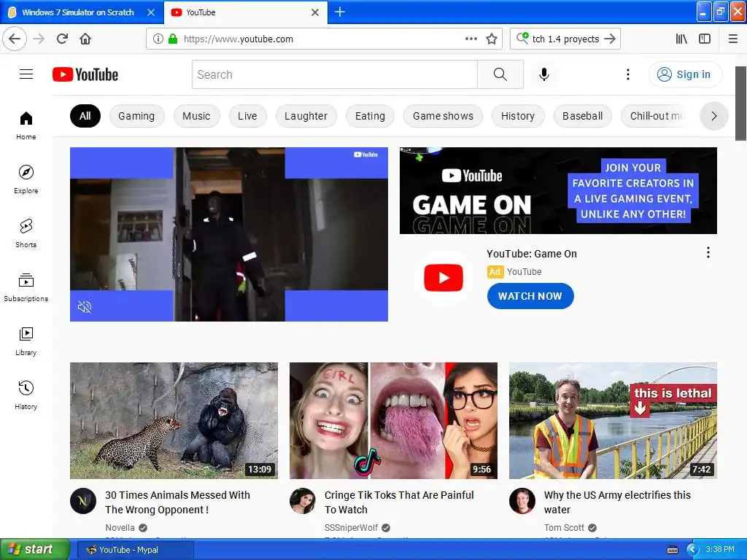
Task: Open History in YouTube sidebar
Action: click(26, 395)
